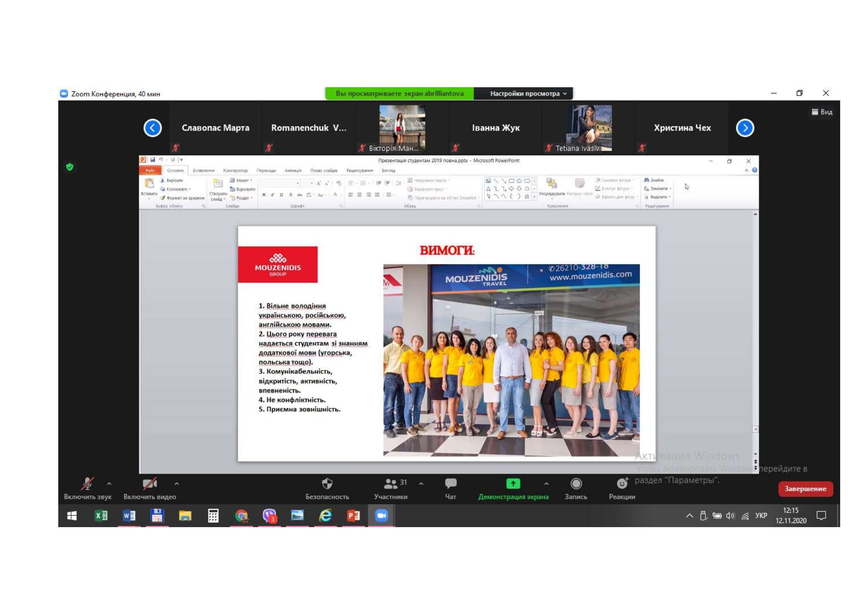Select Tetiana Ivasiv participant thumbnail
The image size is (868, 614).
coord(589,128)
